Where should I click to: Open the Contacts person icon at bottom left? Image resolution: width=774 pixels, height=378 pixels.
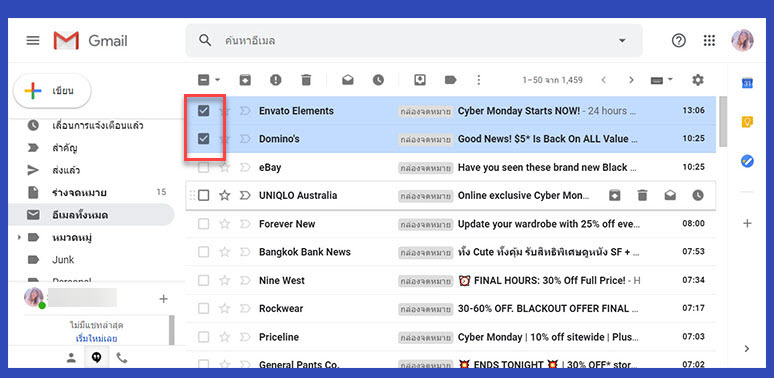[x=72, y=358]
